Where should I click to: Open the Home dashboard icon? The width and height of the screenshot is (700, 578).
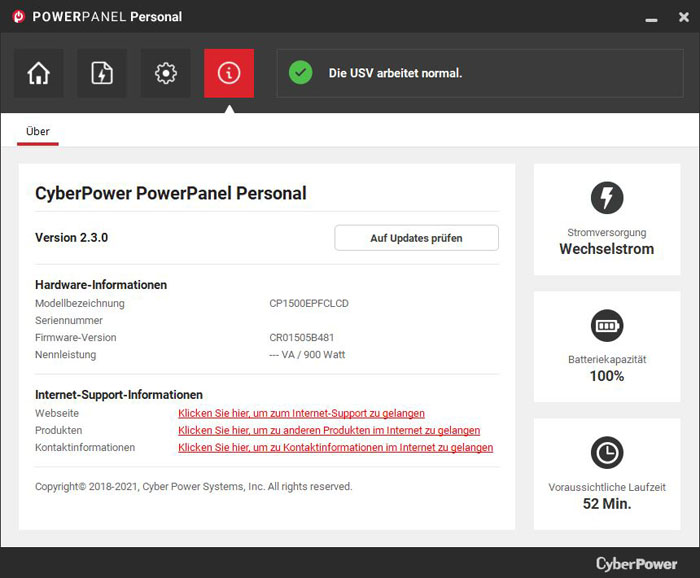tap(39, 73)
